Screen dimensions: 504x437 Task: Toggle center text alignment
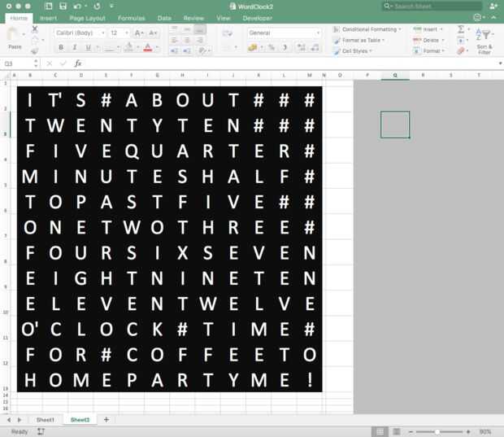point(187,40)
